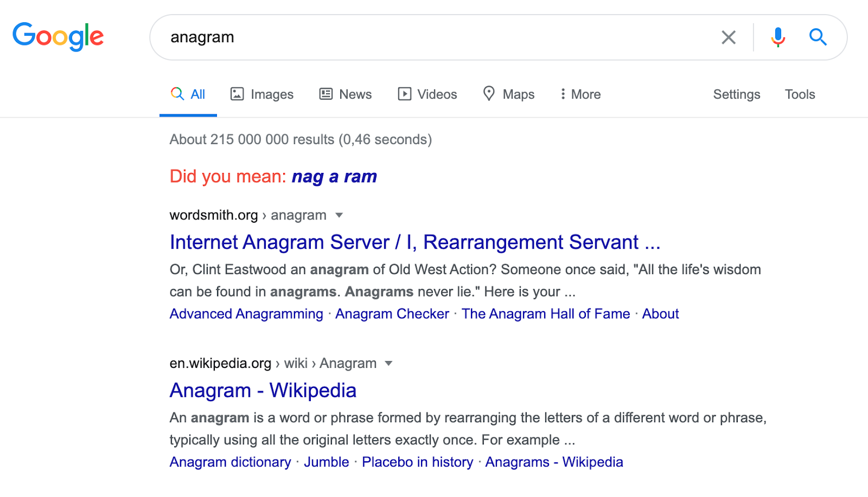This screenshot has height=497, width=868.
Task: Click the "nag a ram" suggestion link
Action: [334, 177]
